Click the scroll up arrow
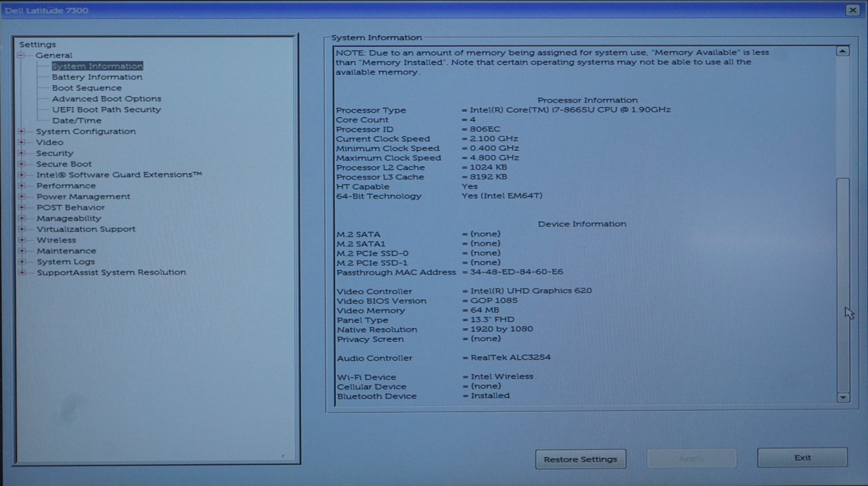 click(x=843, y=51)
